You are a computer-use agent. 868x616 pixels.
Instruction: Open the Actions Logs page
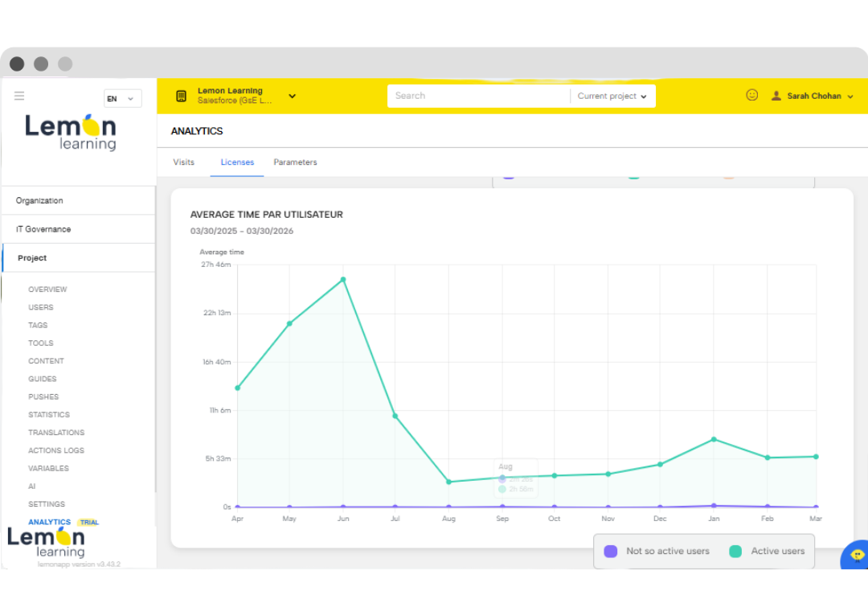coord(56,451)
